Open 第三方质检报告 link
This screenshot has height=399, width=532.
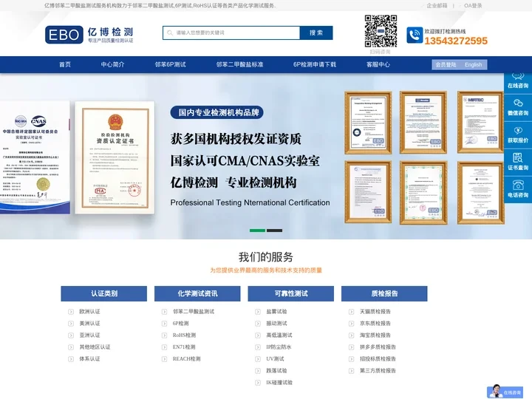(378, 371)
